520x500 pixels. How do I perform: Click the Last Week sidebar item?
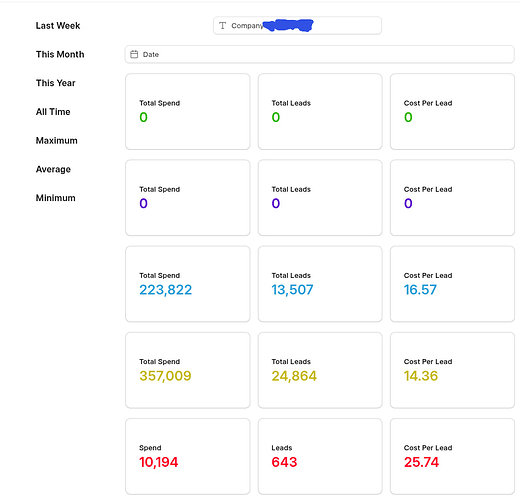point(58,26)
